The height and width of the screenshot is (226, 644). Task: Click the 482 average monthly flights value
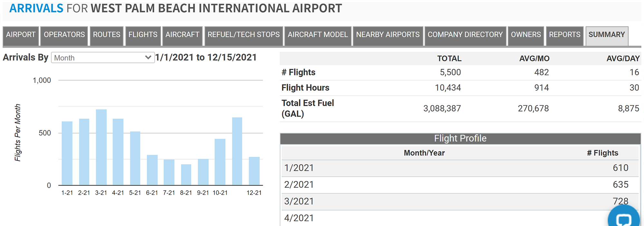click(542, 72)
